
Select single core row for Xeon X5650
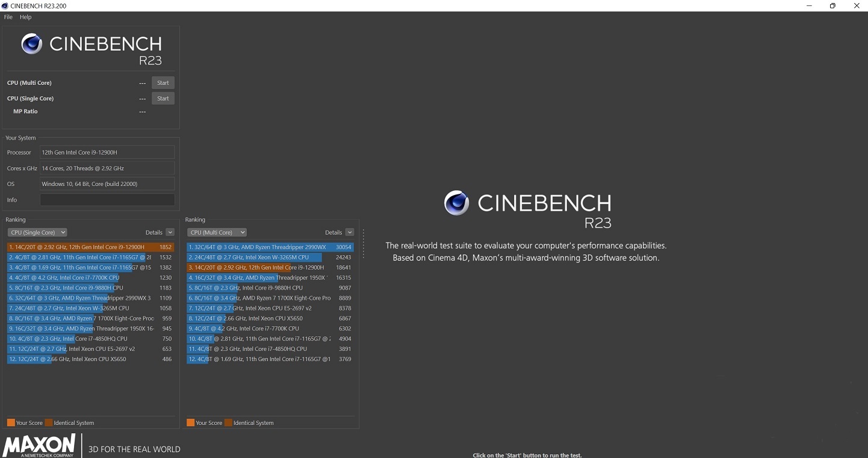(90, 360)
